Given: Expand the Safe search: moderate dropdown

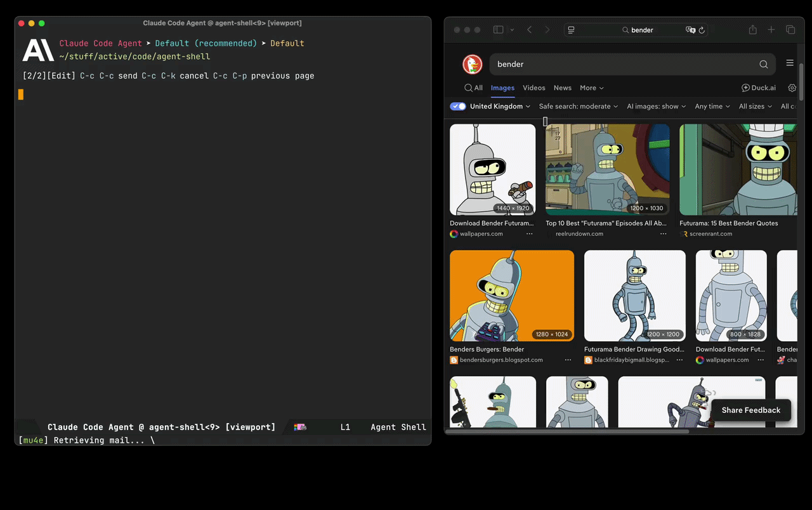Looking at the screenshot, I should click(x=578, y=107).
